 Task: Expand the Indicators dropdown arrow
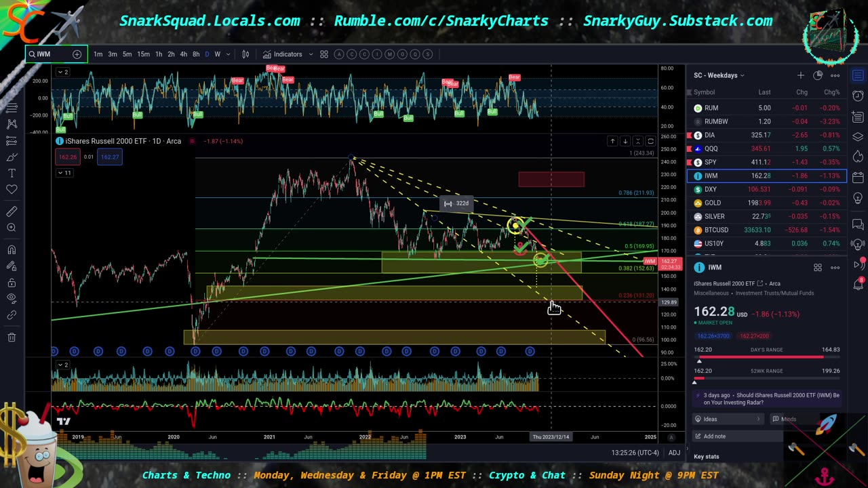click(310, 54)
